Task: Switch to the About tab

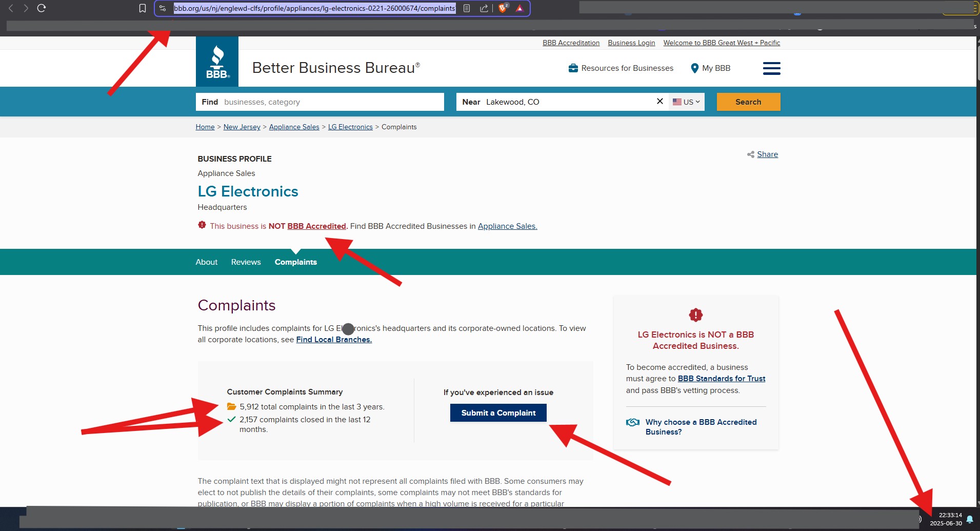Action: pos(206,262)
